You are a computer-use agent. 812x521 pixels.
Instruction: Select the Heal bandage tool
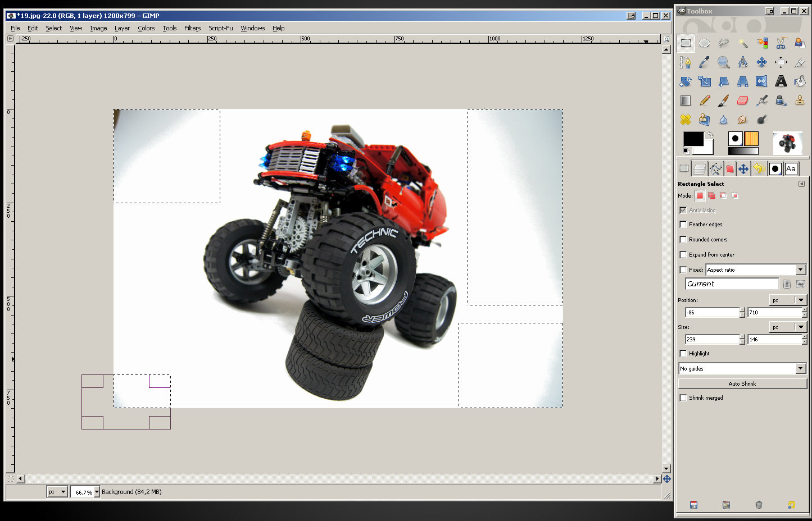point(686,120)
